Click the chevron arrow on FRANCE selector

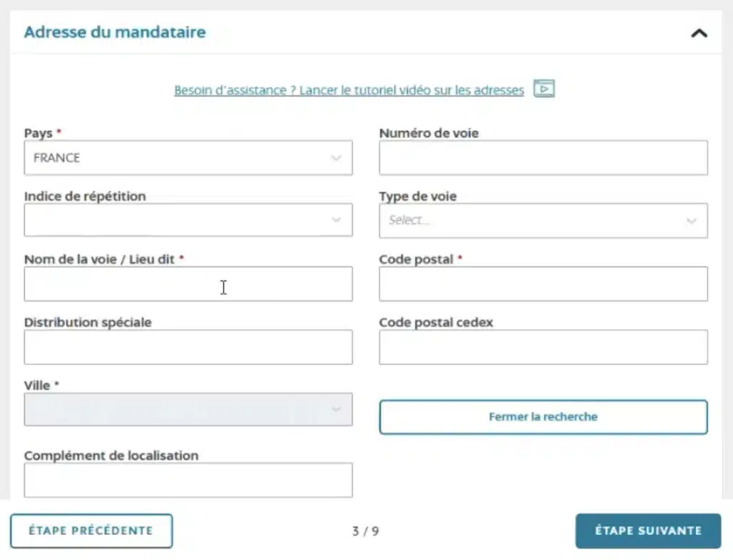pyautogui.click(x=336, y=157)
